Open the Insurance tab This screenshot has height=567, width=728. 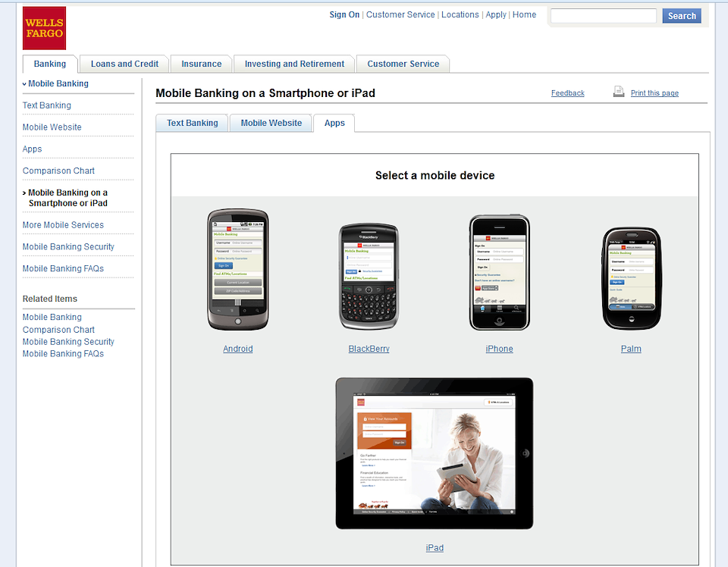202,64
